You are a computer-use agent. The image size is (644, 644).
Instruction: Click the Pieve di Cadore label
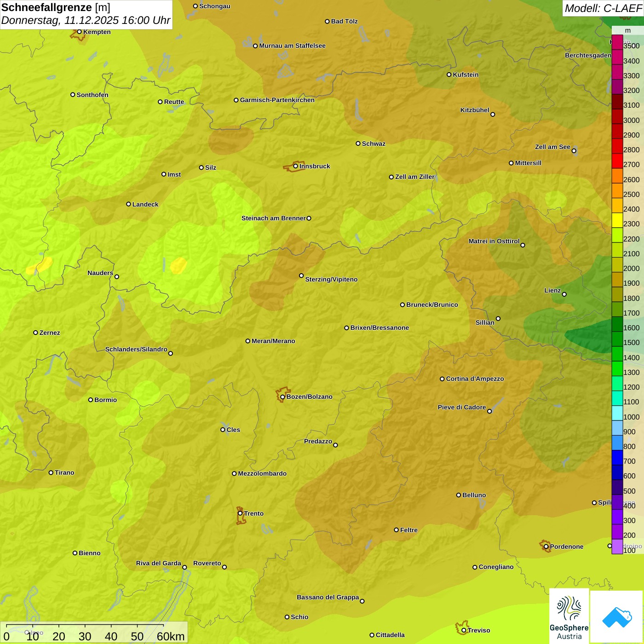(462, 407)
